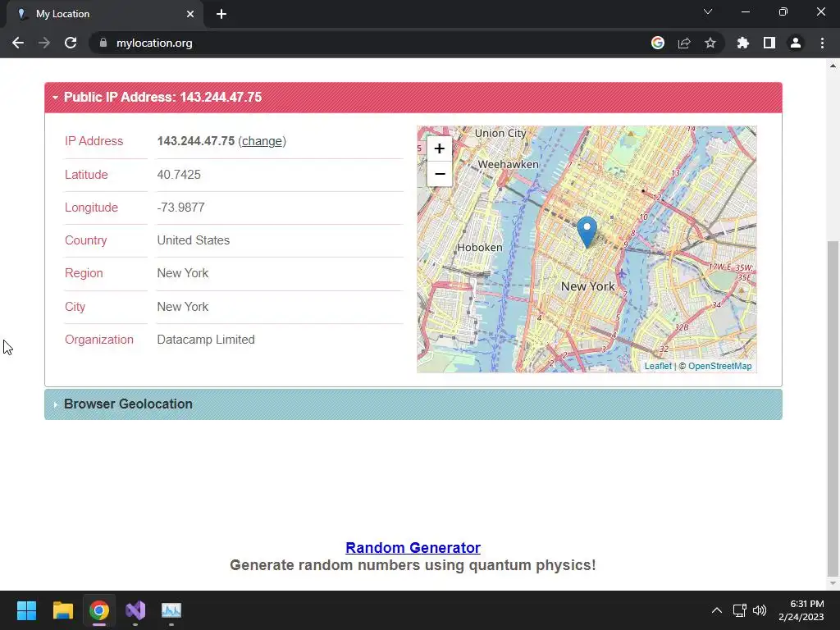This screenshot has width=840, height=630.
Task: Click the scrollbar down arrow
Action: click(x=833, y=583)
